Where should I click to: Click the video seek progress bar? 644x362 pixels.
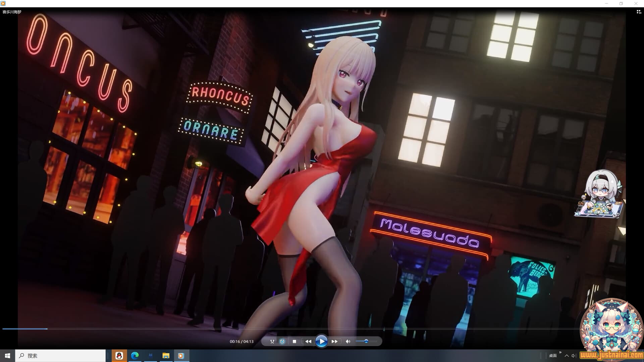pos(290,329)
